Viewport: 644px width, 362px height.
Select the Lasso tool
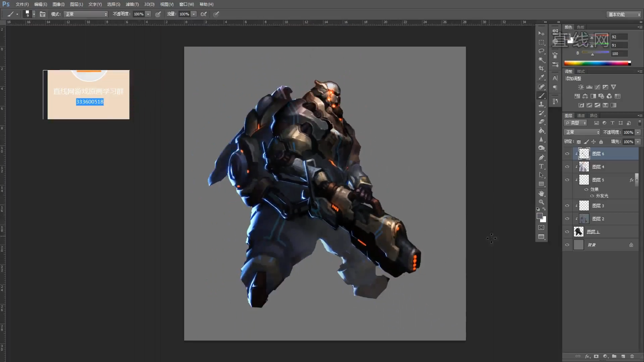click(541, 51)
